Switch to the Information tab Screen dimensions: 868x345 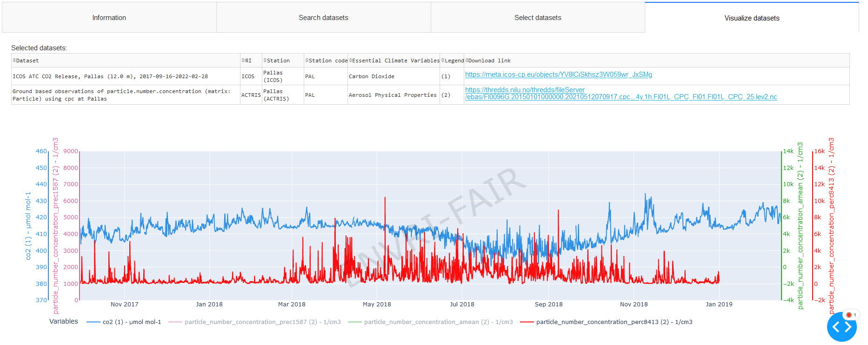(x=109, y=18)
